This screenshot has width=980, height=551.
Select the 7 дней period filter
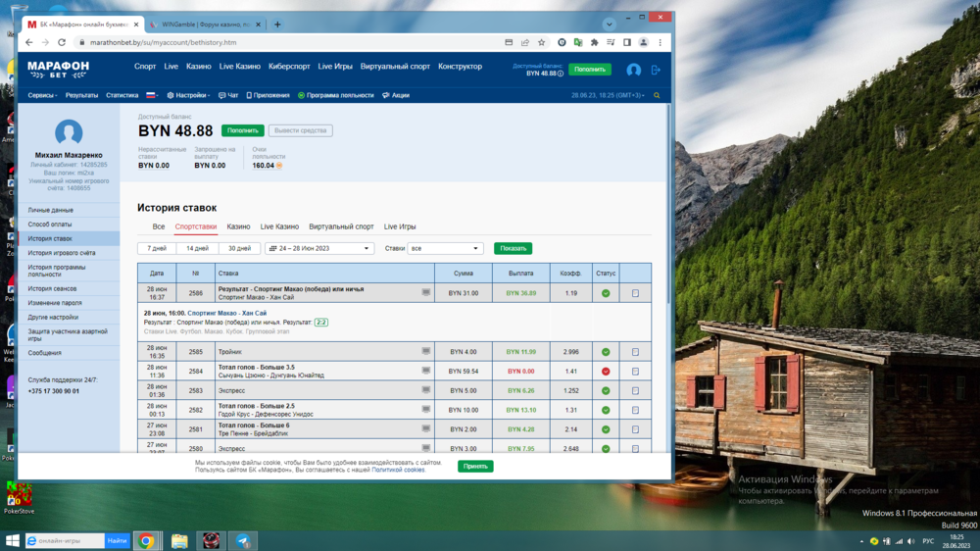coord(156,249)
